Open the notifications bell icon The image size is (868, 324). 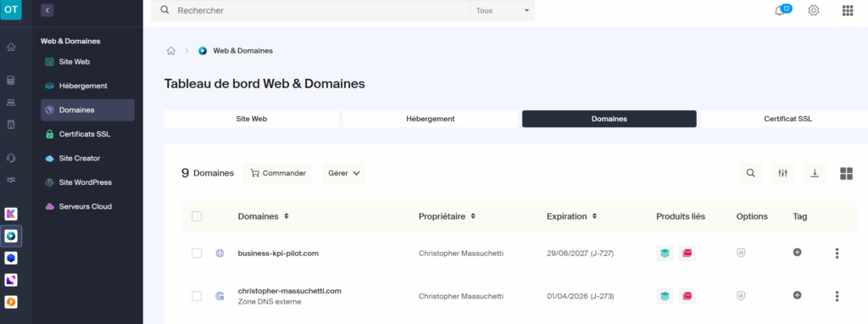[781, 11]
